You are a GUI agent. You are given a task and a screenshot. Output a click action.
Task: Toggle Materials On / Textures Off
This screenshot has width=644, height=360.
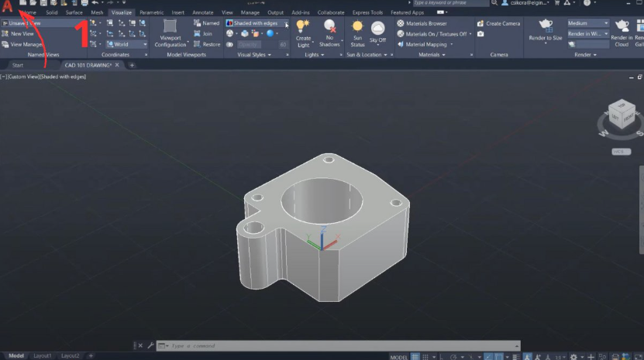pyautogui.click(x=432, y=34)
